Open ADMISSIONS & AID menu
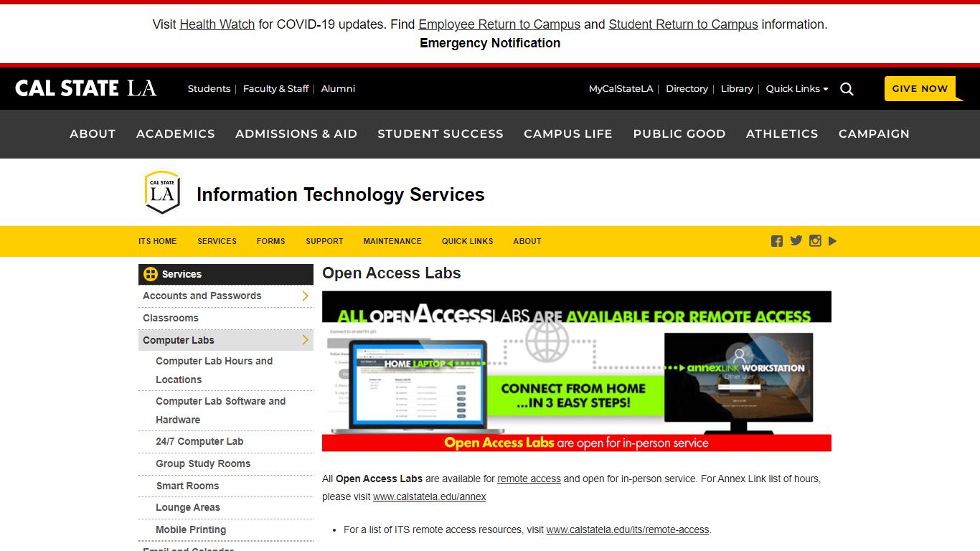This screenshot has width=980, height=551. tap(296, 133)
